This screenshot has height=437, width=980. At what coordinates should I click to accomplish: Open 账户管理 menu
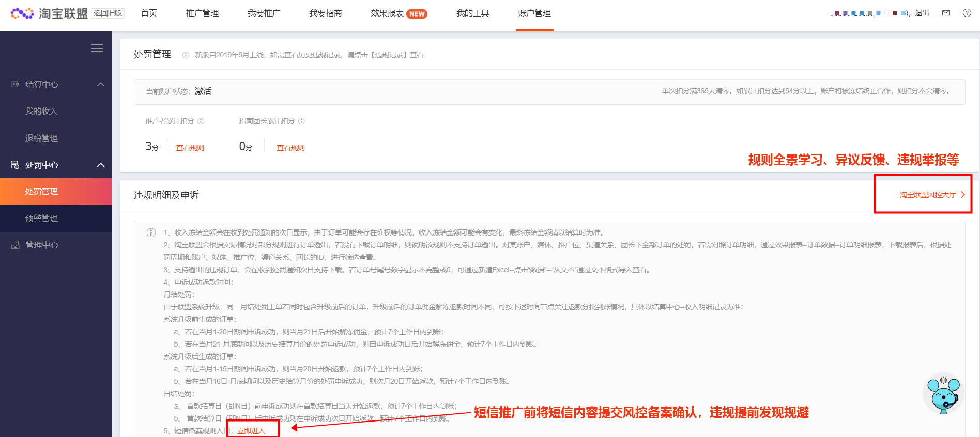(534, 13)
